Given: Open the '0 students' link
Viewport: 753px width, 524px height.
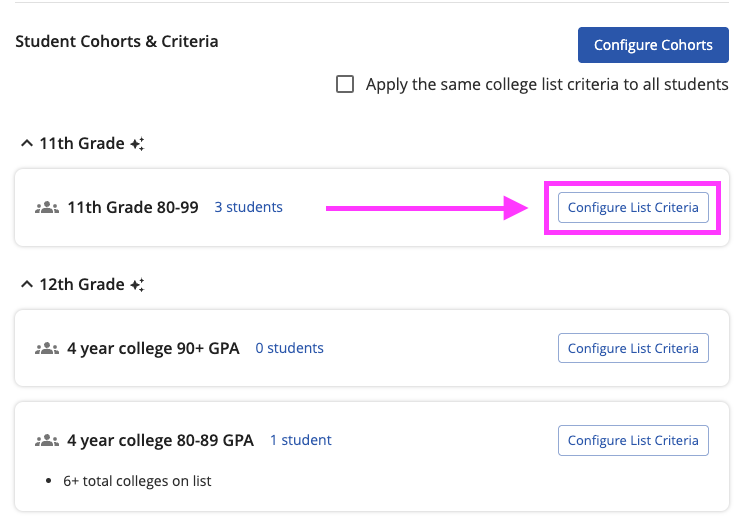Looking at the screenshot, I should pyautogui.click(x=289, y=349).
